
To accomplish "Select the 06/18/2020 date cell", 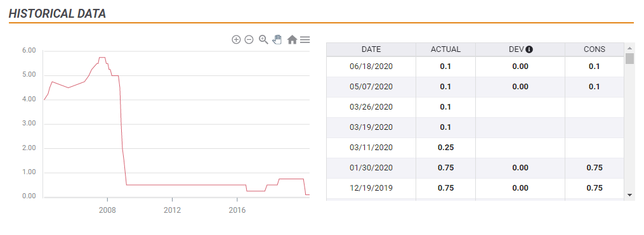I will tap(371, 67).
